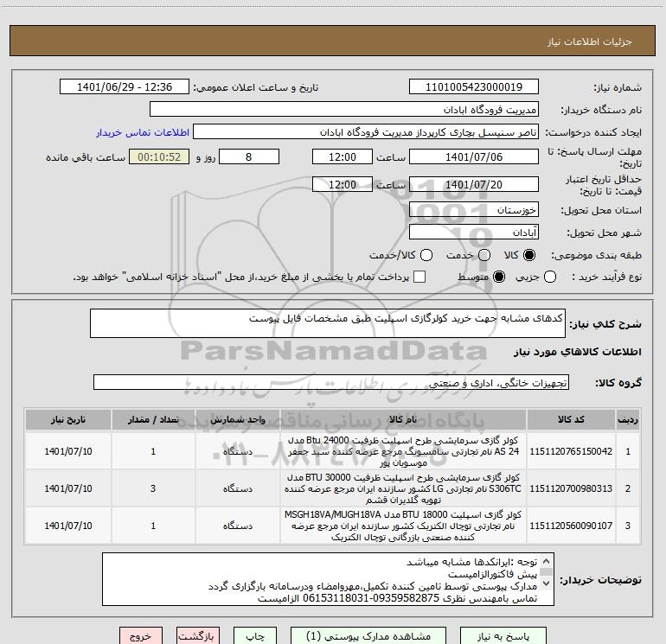The image size is (666, 644).
Task: Click the واحد شمارش column header
Action: (x=238, y=419)
